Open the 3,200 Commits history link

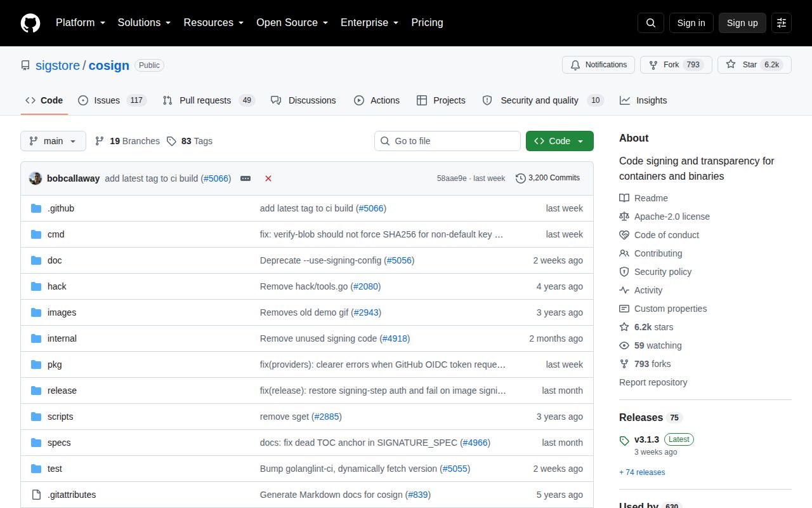coord(548,178)
